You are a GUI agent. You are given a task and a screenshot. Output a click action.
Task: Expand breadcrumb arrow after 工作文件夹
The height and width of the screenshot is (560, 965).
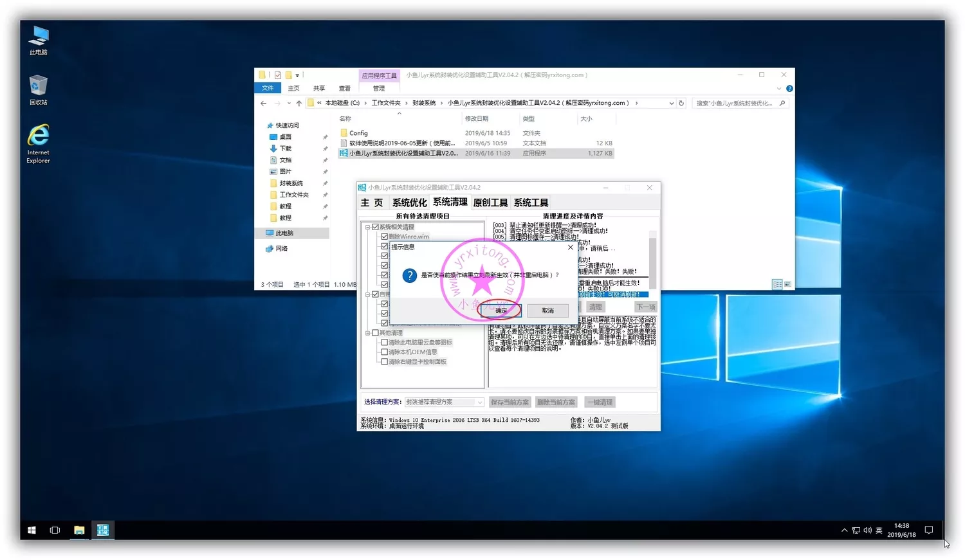[x=407, y=103]
